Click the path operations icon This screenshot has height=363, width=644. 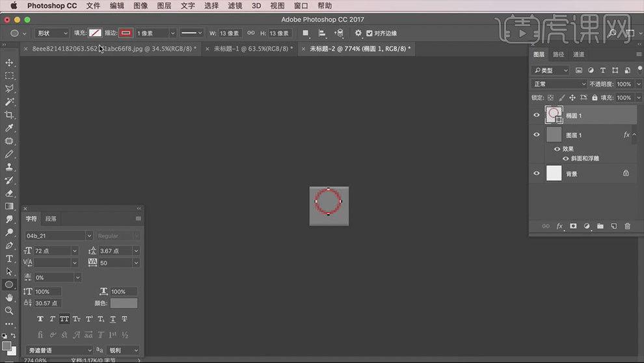click(306, 33)
